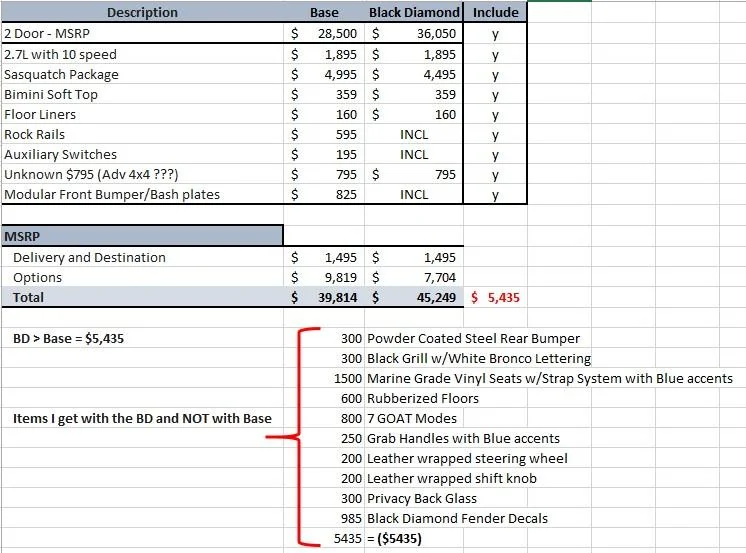Click the 7,704 Black Diamond Options value
This screenshot has height=553, width=746.
tap(440, 277)
